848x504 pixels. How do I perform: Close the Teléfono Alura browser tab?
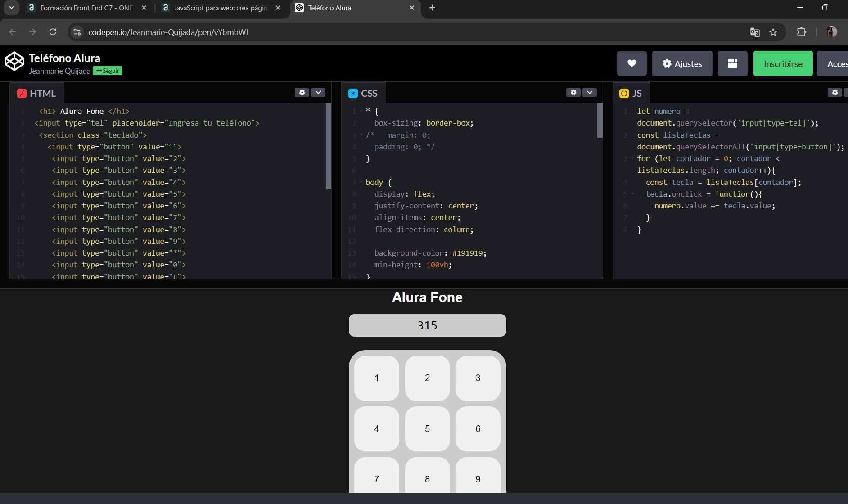tap(411, 8)
